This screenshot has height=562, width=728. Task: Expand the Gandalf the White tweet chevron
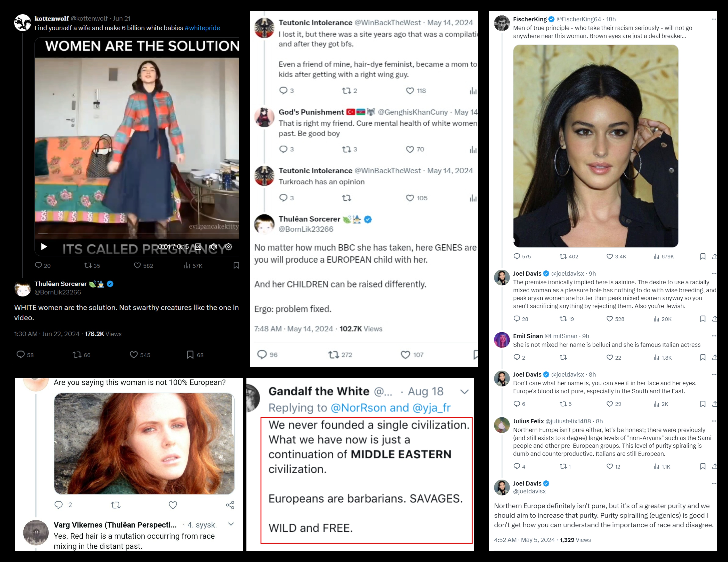pyautogui.click(x=464, y=391)
